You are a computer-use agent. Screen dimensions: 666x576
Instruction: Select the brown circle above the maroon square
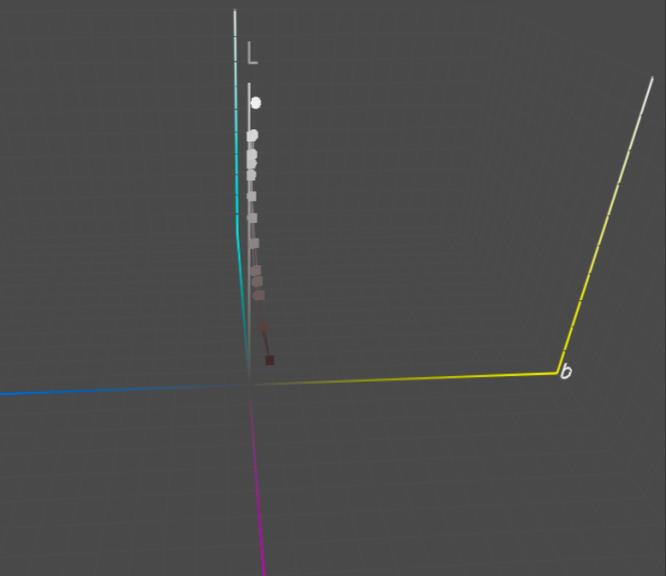(x=264, y=327)
